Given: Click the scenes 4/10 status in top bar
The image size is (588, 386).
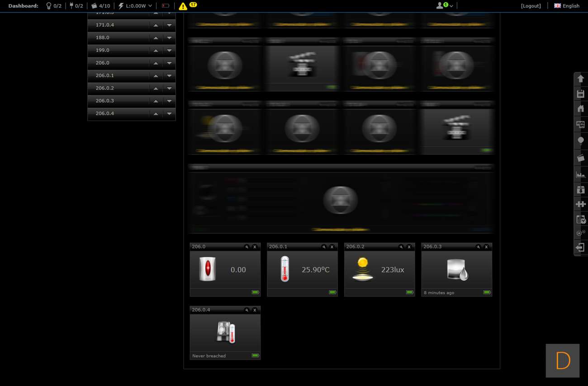Looking at the screenshot, I should (x=100, y=6).
